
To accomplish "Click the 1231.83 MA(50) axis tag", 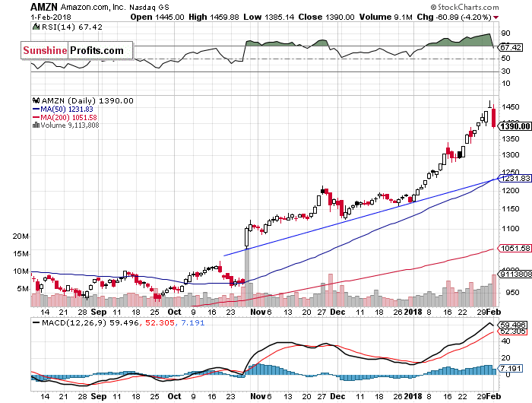I will point(515,178).
